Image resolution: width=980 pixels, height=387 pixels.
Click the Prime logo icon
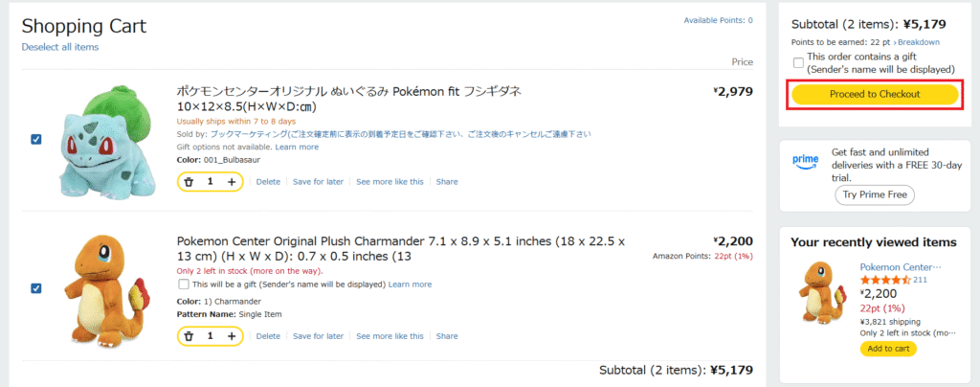(805, 161)
